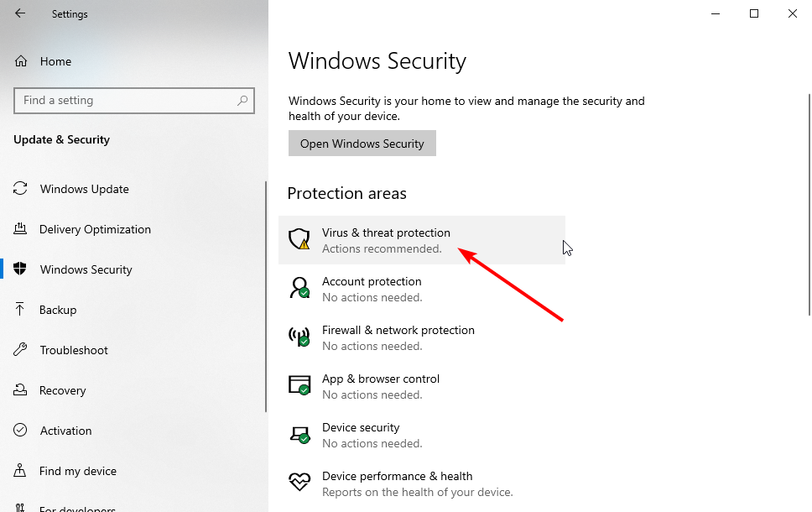Click the Device security laptop icon
The height and width of the screenshot is (512, 812).
point(299,434)
